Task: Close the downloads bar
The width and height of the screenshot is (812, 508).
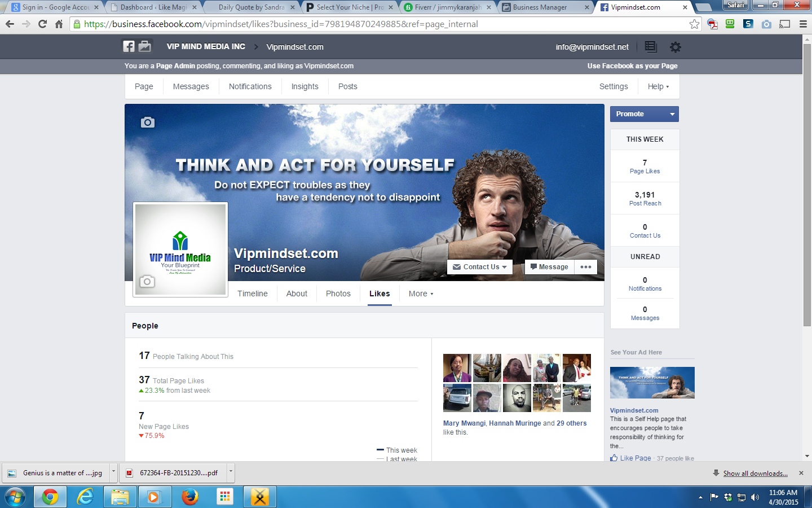Action: click(x=801, y=473)
